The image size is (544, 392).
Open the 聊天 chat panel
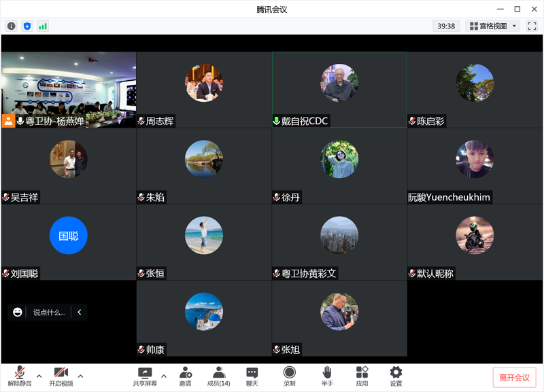[252, 376]
